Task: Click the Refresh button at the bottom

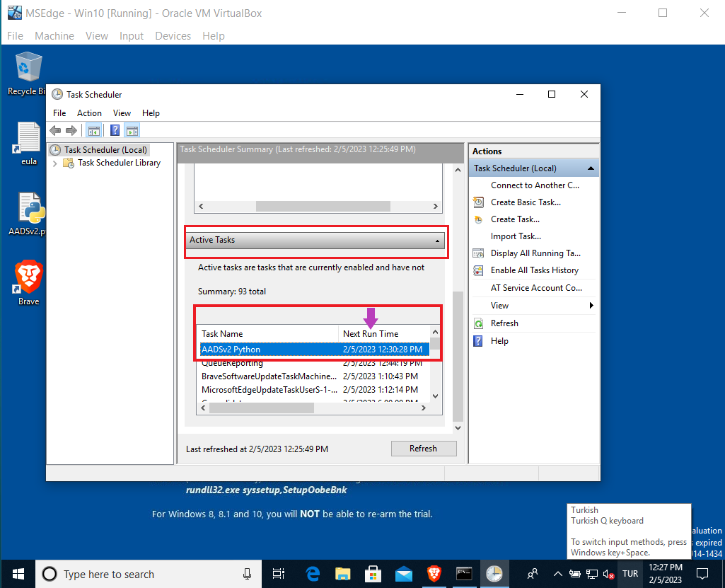Action: click(x=423, y=449)
